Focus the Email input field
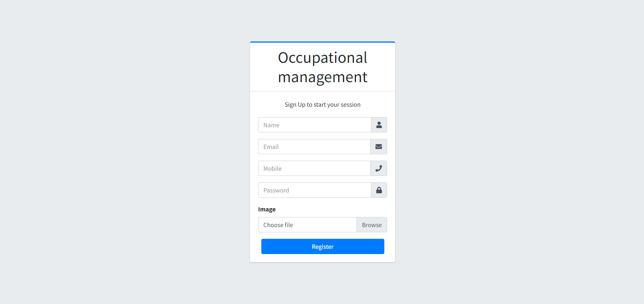 pyautogui.click(x=314, y=147)
